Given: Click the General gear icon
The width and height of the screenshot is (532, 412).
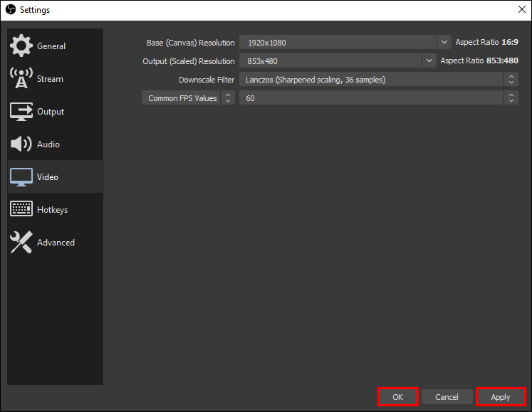Looking at the screenshot, I should [21, 46].
